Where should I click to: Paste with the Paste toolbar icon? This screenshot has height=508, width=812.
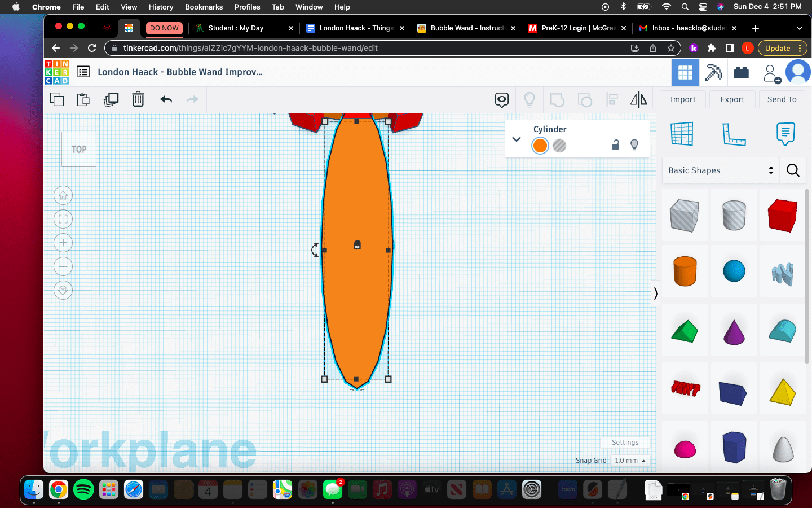point(83,99)
